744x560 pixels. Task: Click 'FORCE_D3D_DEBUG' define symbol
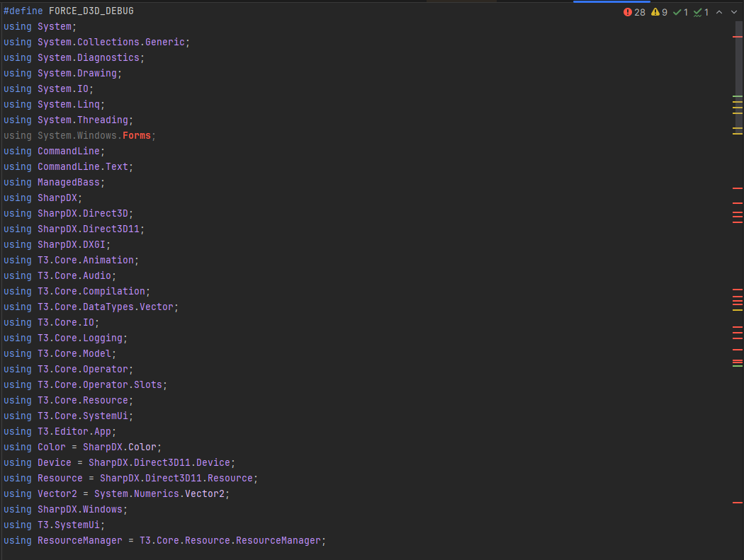pyautogui.click(x=91, y=11)
